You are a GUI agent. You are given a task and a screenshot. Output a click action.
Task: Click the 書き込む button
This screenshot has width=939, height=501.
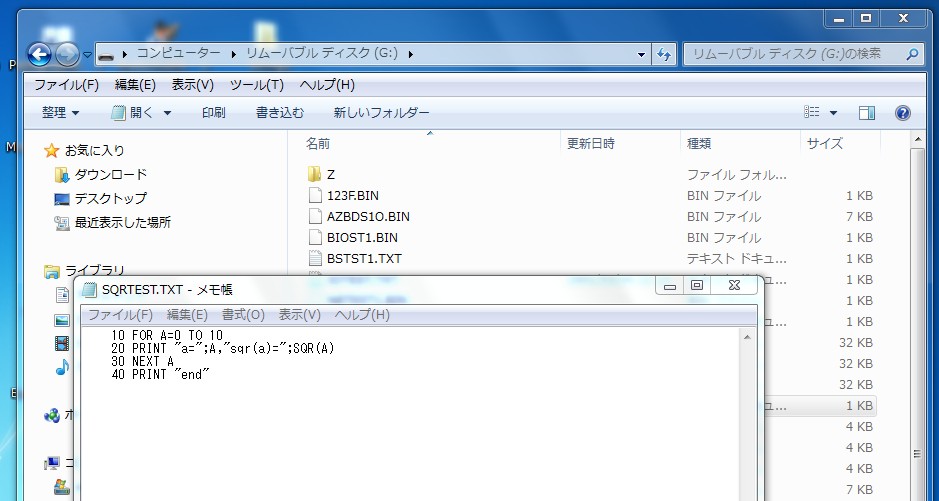[x=280, y=113]
